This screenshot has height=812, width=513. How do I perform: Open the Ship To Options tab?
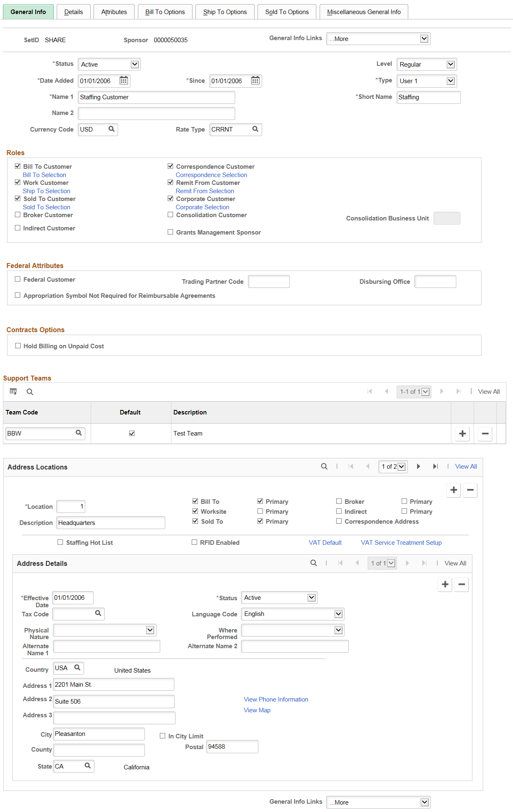point(225,12)
